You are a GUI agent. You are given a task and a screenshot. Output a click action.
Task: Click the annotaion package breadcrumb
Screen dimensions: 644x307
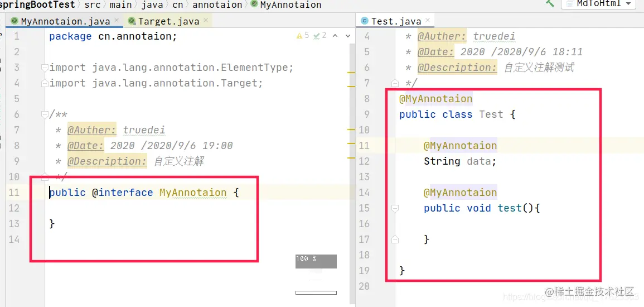pos(217,4)
